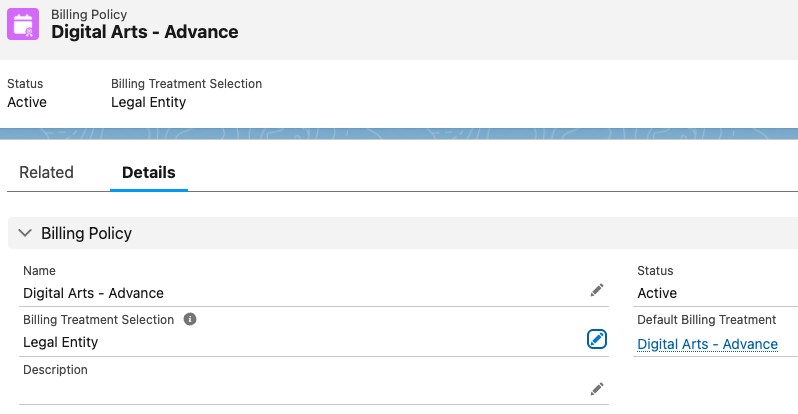Click the empty Description field
This screenshot has width=798, height=414.
click(x=300, y=390)
